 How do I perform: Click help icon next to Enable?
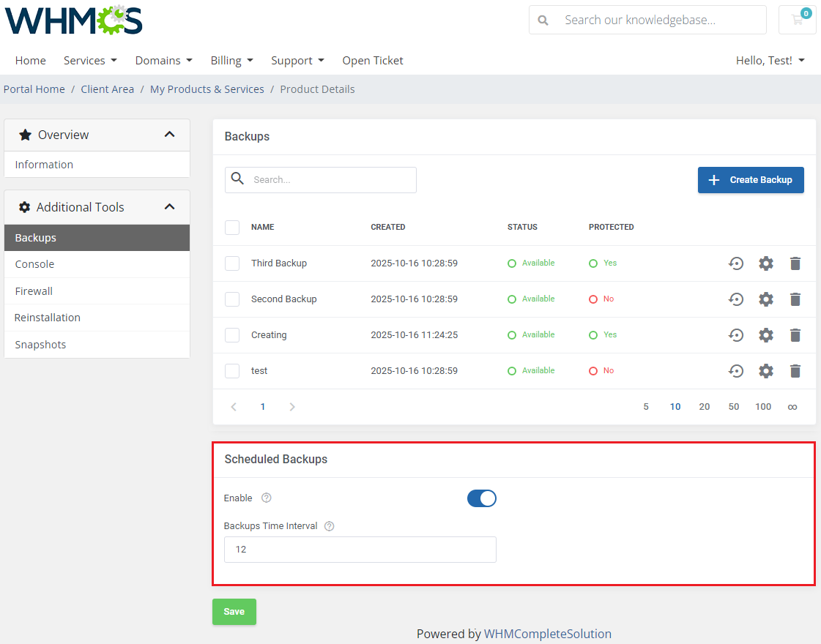(267, 498)
